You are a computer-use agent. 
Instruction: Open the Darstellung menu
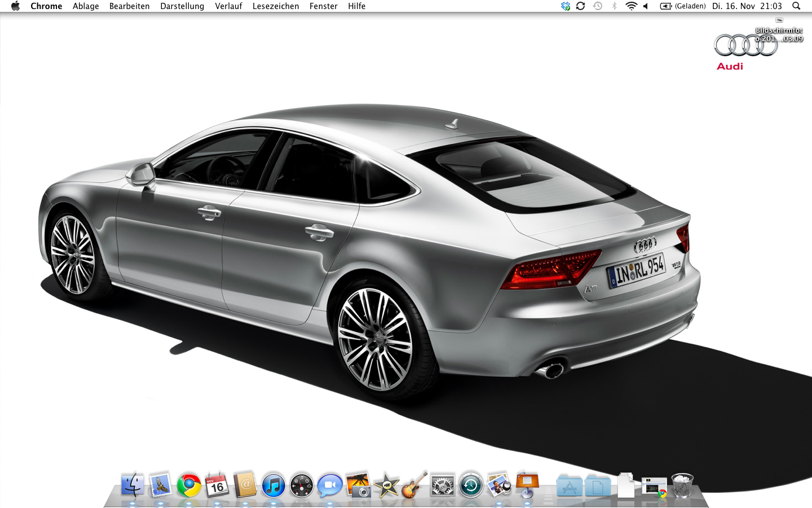tap(182, 6)
